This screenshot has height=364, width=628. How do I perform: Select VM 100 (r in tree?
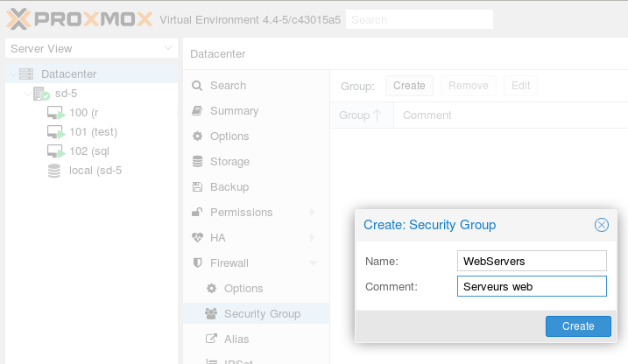91,113
